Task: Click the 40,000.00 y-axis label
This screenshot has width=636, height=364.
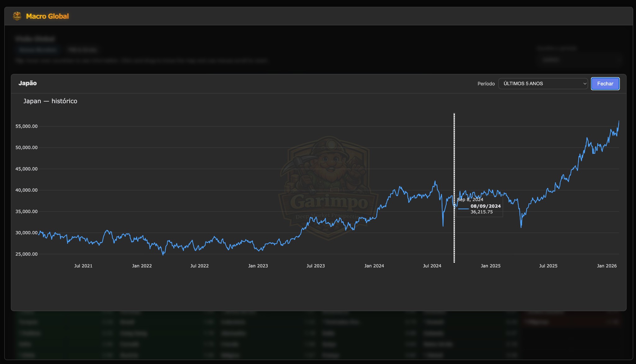Action: (x=26, y=190)
